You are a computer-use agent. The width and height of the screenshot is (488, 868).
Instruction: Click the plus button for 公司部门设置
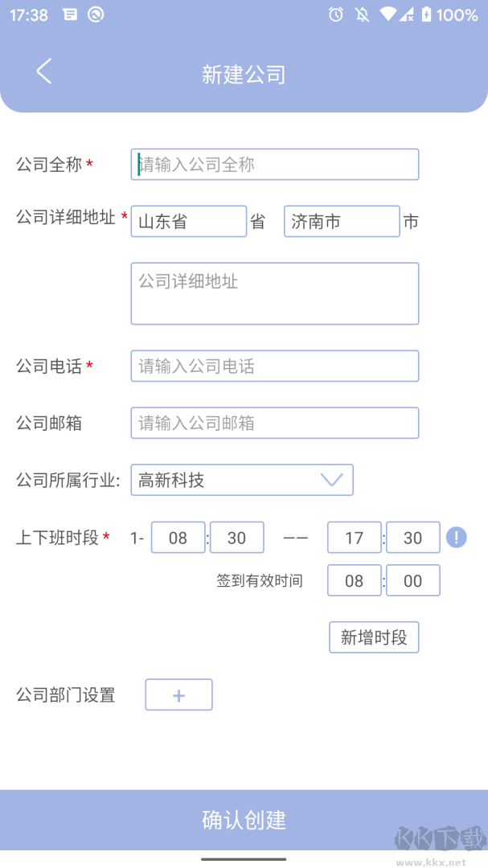pos(178,694)
